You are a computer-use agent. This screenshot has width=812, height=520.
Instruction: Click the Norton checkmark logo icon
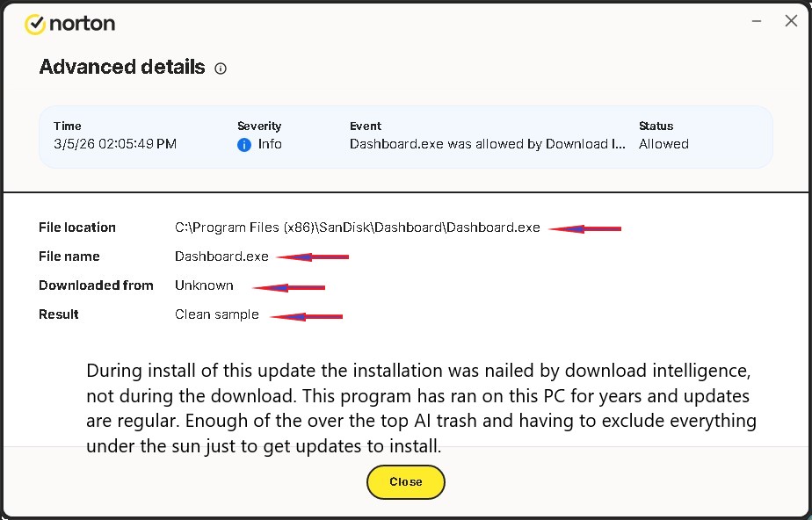click(35, 24)
